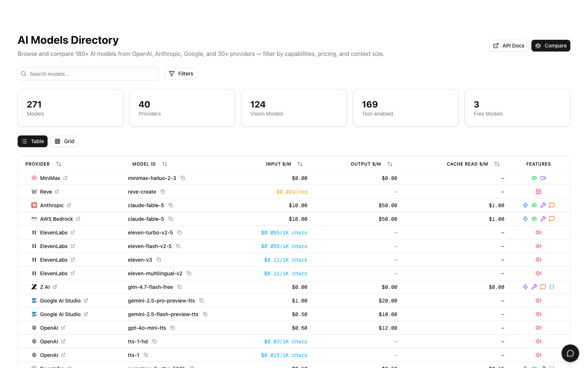Open Anthropic provider external link
Screen dimensions: 588x368
69,205
